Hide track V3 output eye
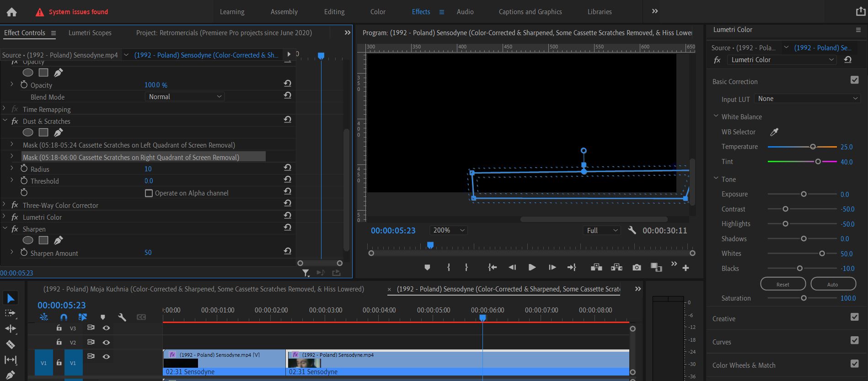868x381 pixels. point(106,328)
